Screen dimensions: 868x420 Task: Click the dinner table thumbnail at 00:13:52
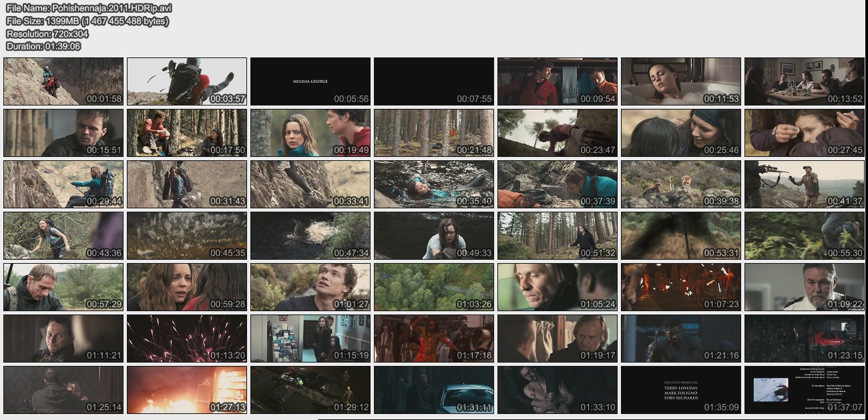point(805,81)
